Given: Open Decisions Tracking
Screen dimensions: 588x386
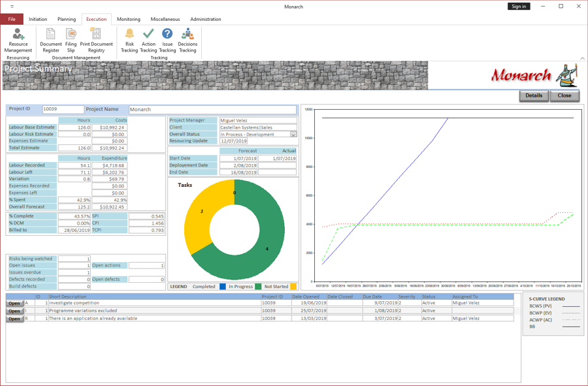Looking at the screenshot, I should 188,40.
